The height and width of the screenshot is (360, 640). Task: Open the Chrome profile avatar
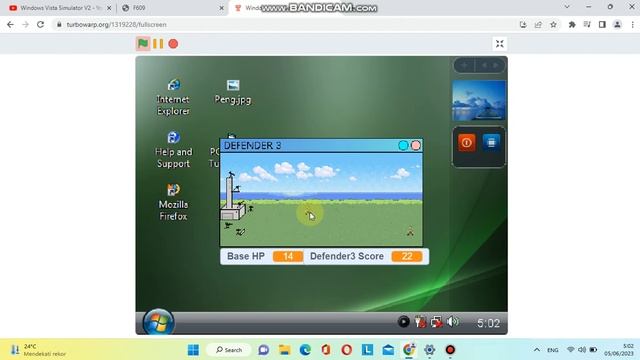617,24
